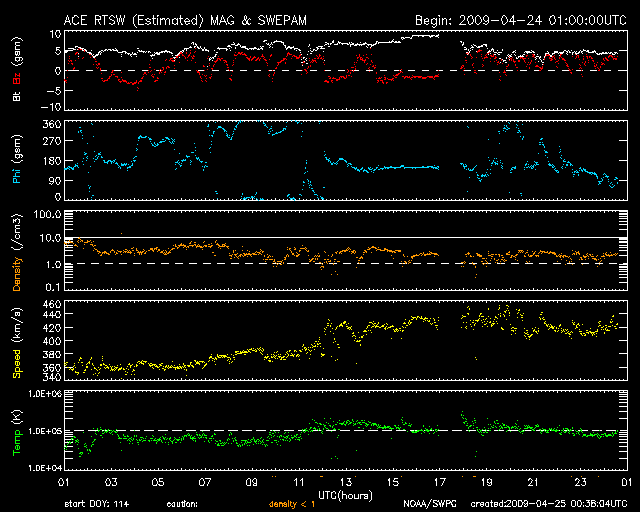Select the -5 tick on the Bt Bz axis
Screen dimensions: 640x512
pyautogui.click(x=55, y=90)
